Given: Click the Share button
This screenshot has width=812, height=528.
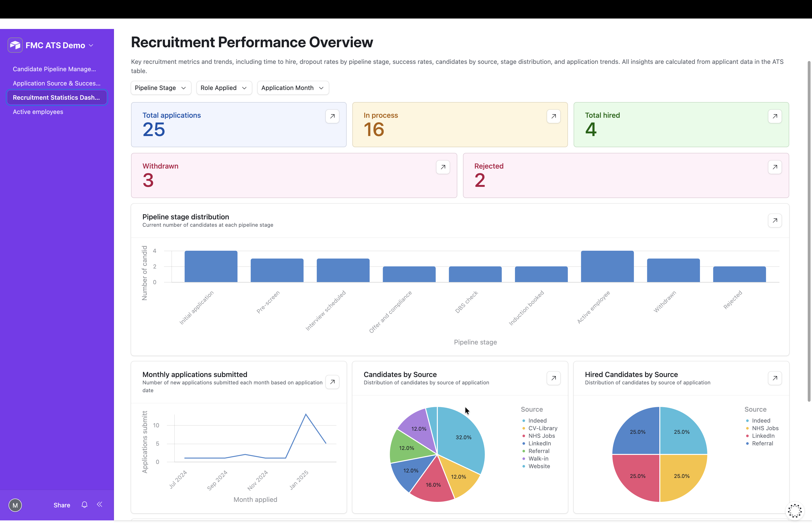Looking at the screenshot, I should coord(62,505).
